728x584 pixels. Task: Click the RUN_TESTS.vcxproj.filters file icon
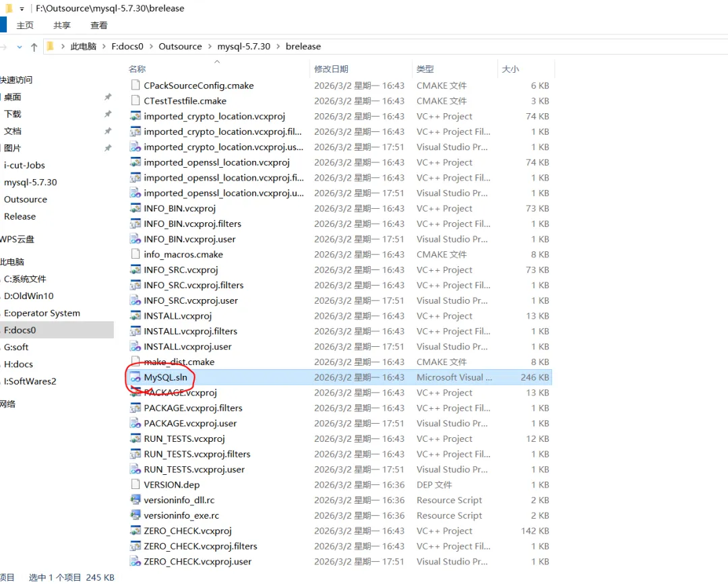[135, 453]
